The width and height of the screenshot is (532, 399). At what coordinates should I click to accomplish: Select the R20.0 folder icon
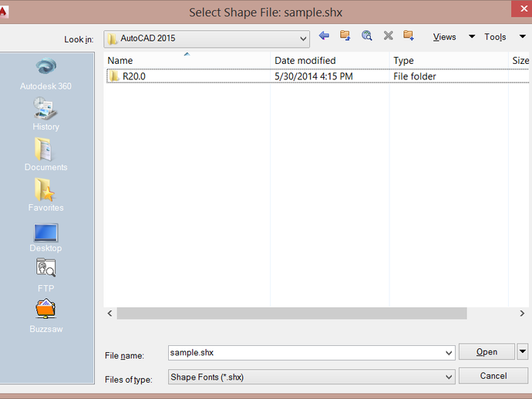114,76
